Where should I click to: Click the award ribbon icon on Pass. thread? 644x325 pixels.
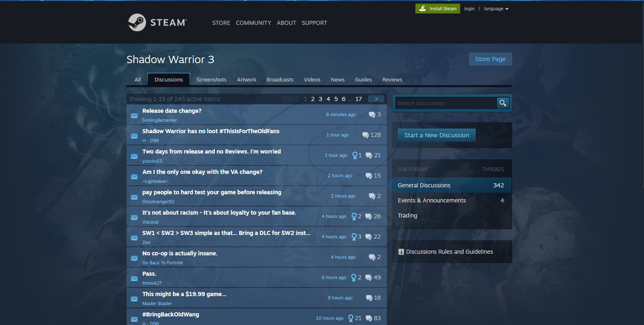pyautogui.click(x=354, y=278)
